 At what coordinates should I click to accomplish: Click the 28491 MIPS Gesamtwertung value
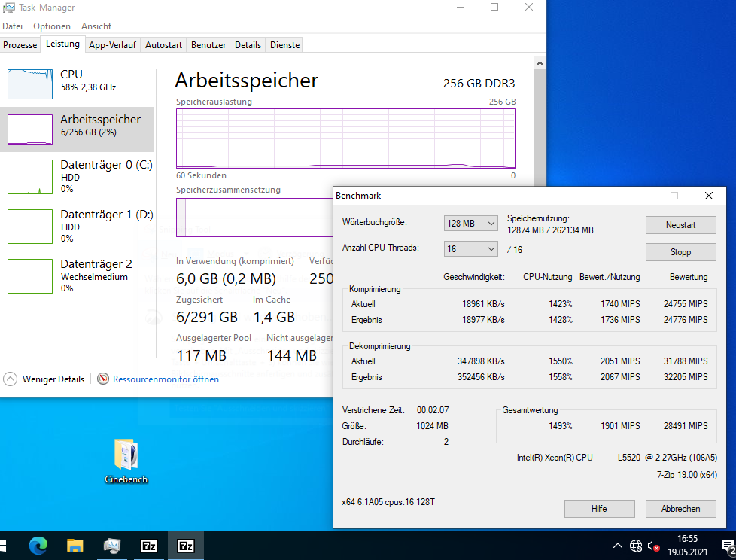coord(686,426)
